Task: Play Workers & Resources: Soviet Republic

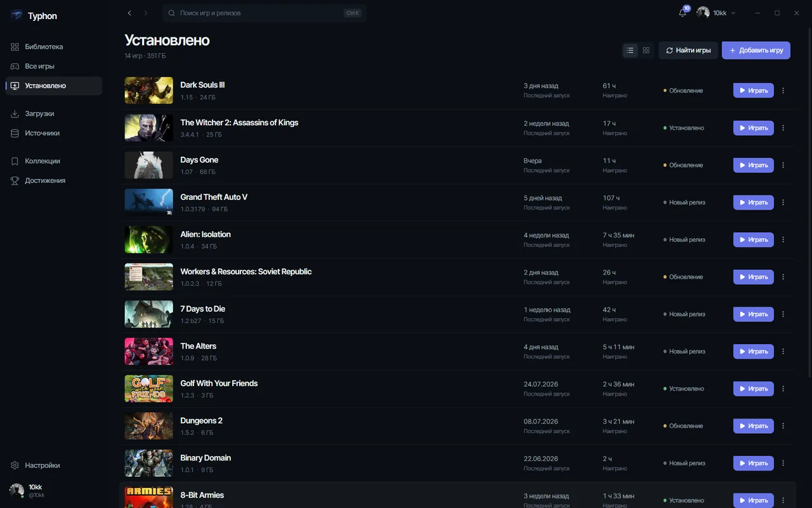Action: pos(754,277)
